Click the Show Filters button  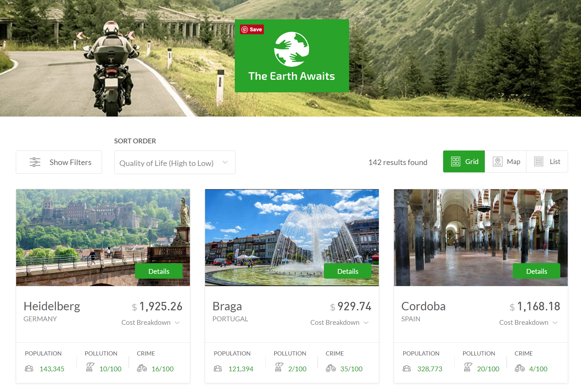point(59,162)
